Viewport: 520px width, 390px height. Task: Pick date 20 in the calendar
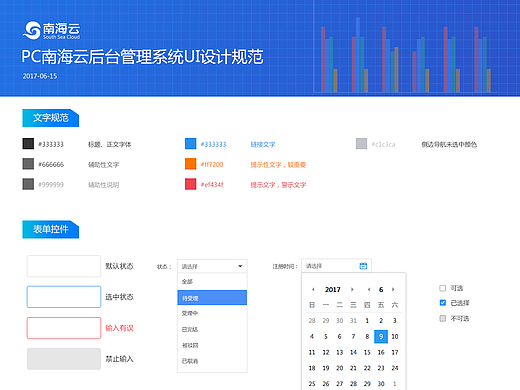coord(339,368)
